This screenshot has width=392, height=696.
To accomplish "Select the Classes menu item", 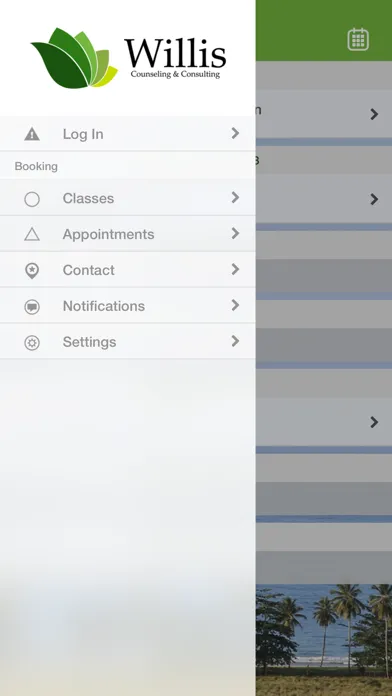I will click(127, 198).
